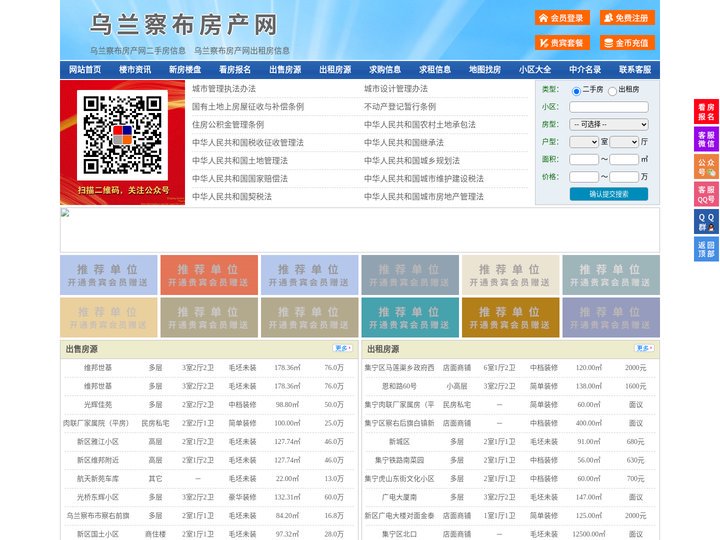Open the 厅 hall count dropdown
The width and height of the screenshot is (720, 540).
pyautogui.click(x=624, y=142)
